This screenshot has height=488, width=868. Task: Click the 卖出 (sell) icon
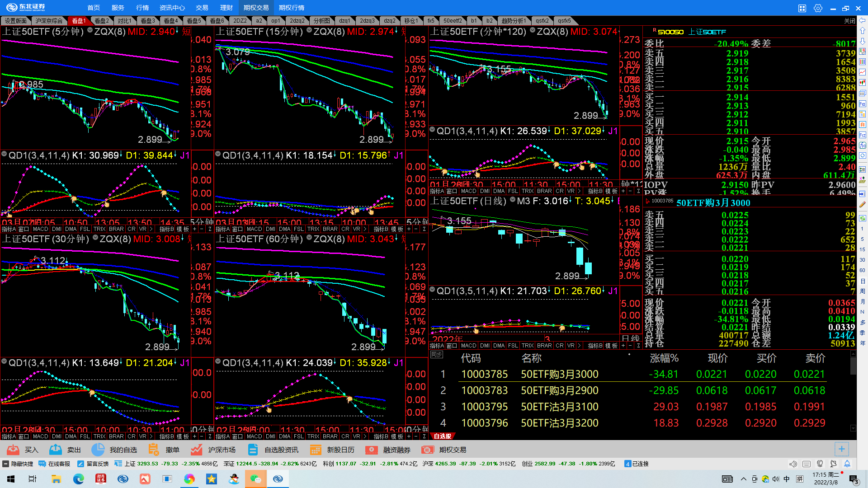(56, 450)
